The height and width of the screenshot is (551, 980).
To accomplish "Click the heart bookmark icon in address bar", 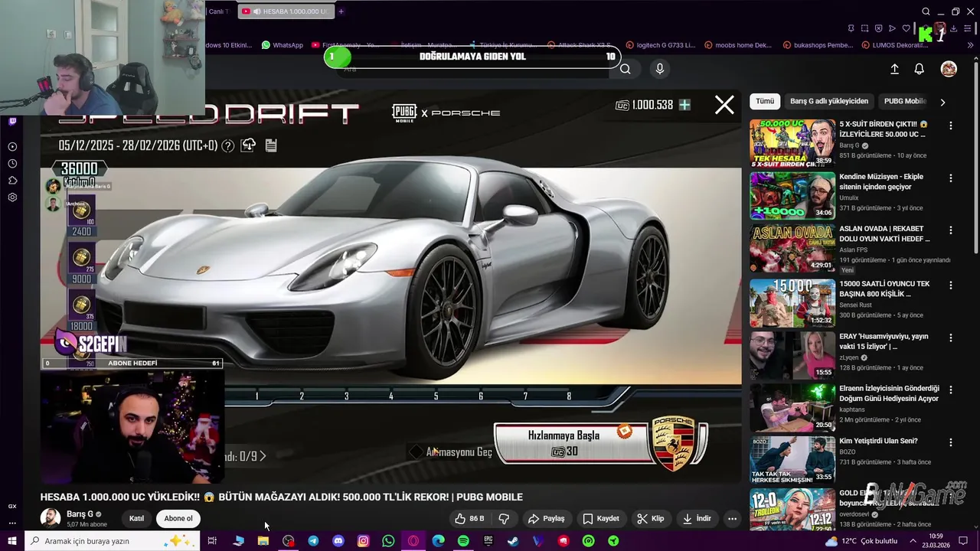I will tap(906, 28).
